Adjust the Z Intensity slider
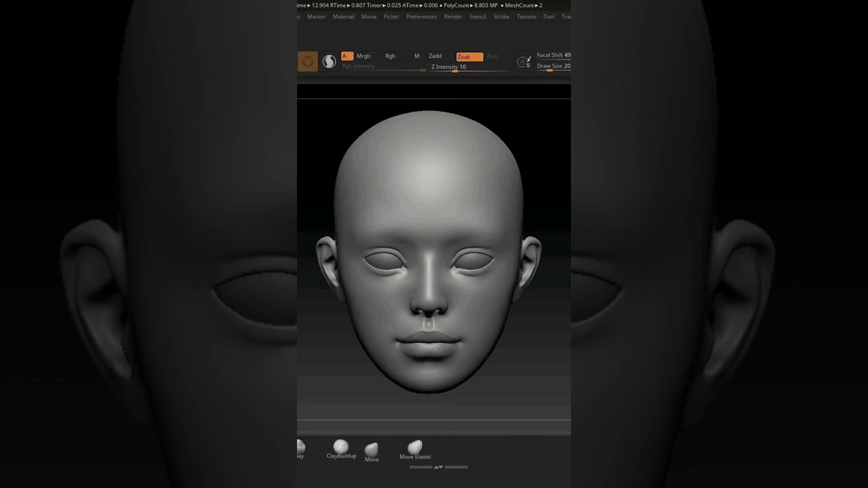 468,67
